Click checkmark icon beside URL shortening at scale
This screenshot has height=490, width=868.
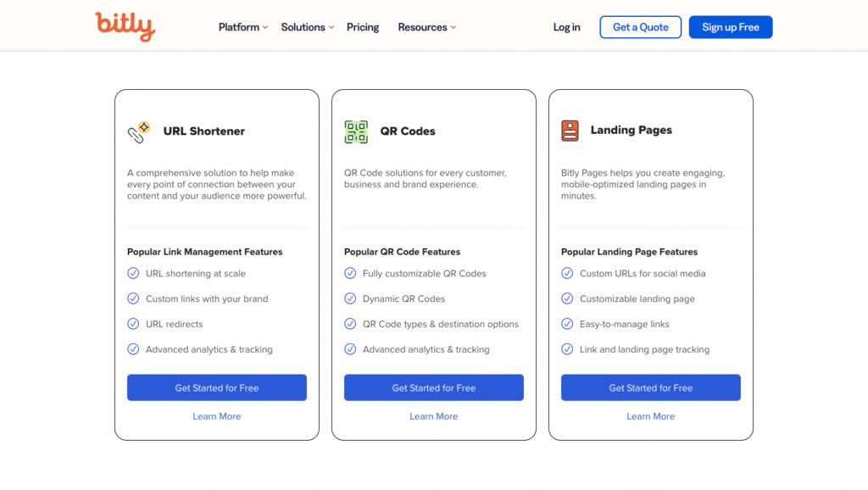133,273
